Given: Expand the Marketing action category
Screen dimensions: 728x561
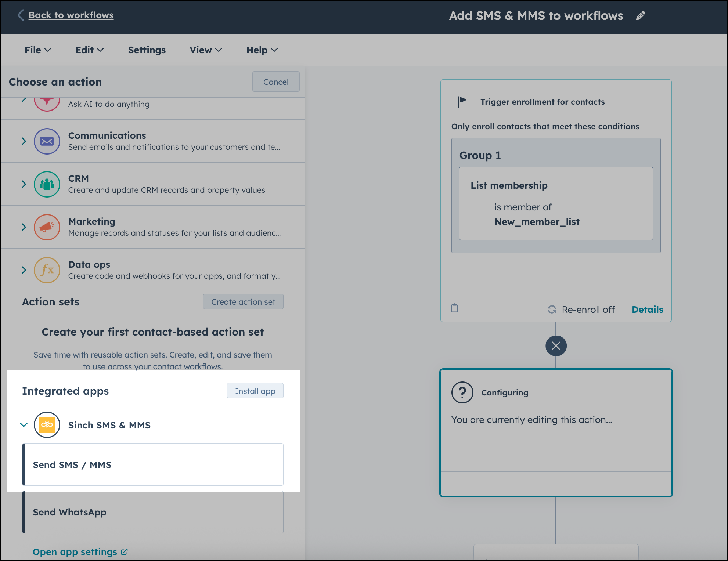Looking at the screenshot, I should click(x=23, y=227).
